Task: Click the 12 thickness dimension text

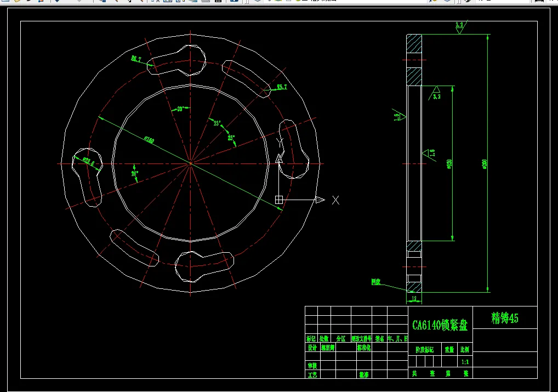Action: pyautogui.click(x=414, y=299)
